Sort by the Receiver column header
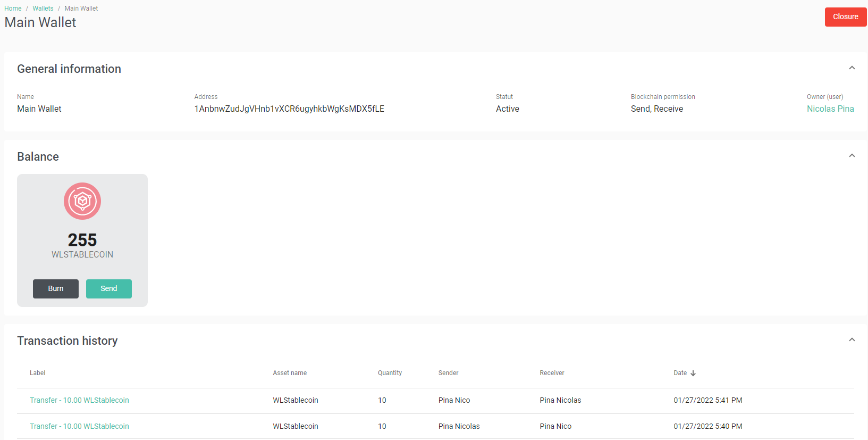The image size is (868, 440). coord(552,373)
